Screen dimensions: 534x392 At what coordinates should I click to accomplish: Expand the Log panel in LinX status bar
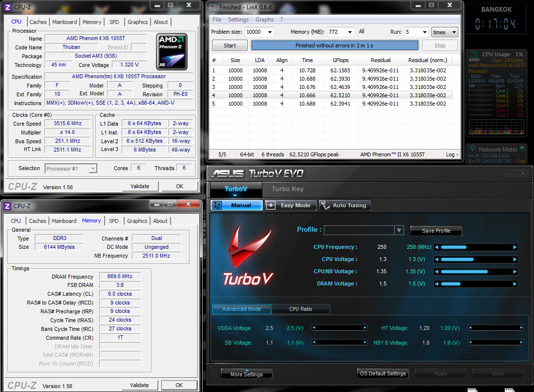[452, 154]
